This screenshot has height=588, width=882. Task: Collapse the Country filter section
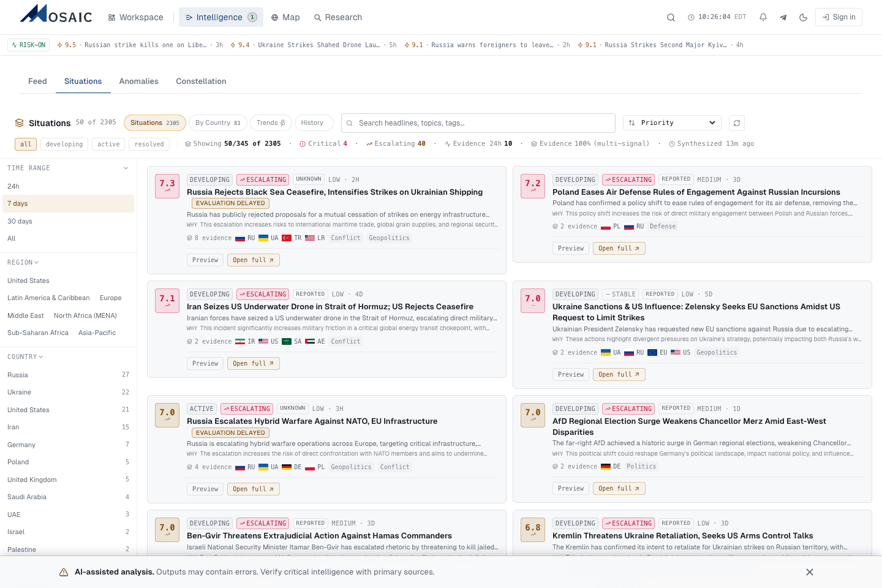tap(25, 357)
